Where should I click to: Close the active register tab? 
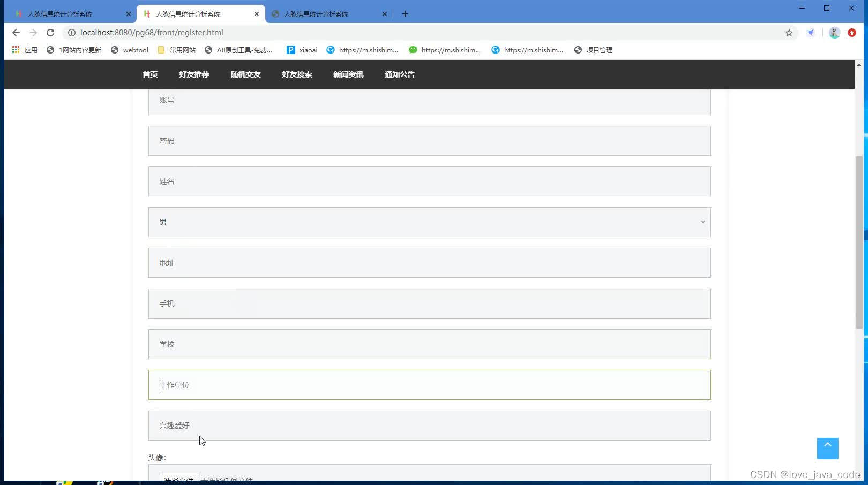coord(257,14)
